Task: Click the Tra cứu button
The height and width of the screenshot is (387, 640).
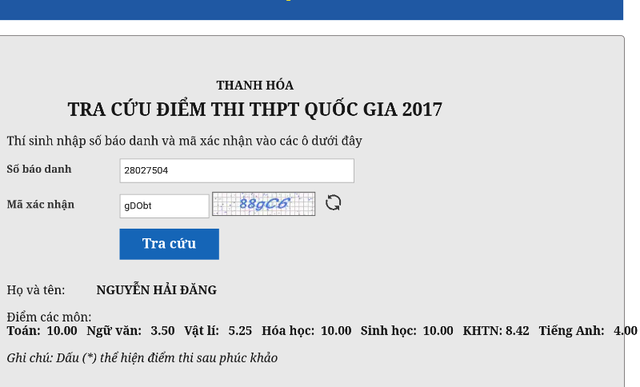Action: tap(169, 244)
